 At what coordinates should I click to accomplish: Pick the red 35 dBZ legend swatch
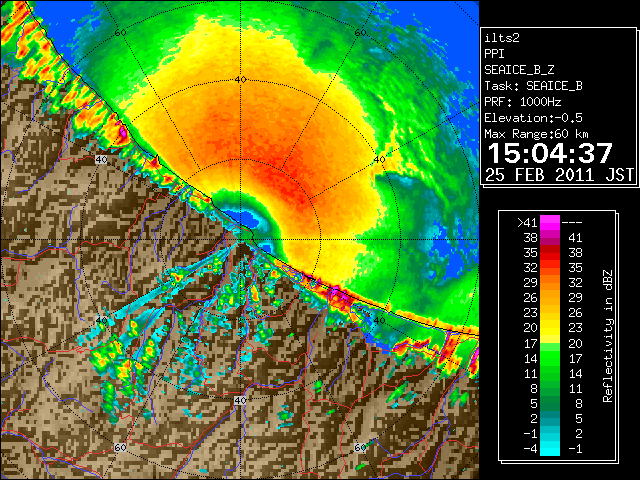coord(550,253)
